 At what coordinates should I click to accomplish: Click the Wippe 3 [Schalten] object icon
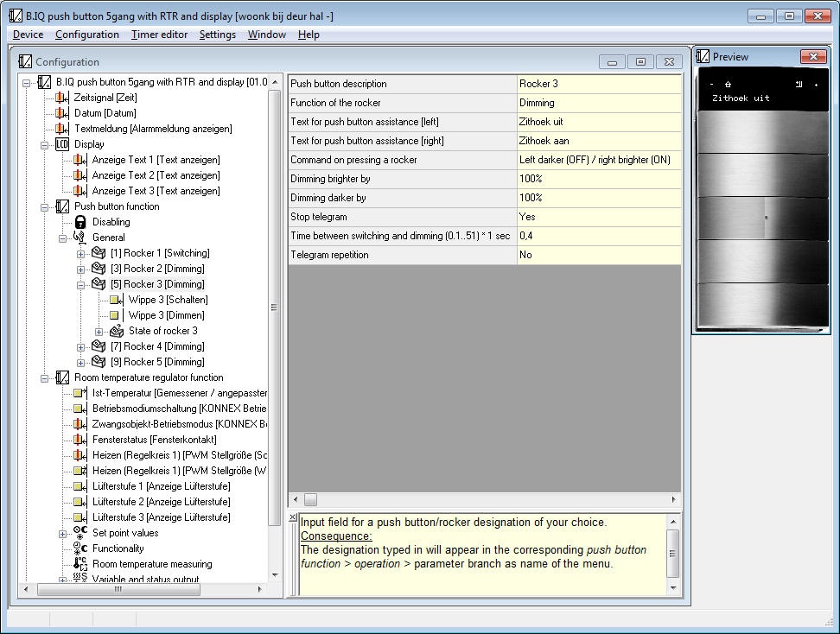tap(116, 300)
